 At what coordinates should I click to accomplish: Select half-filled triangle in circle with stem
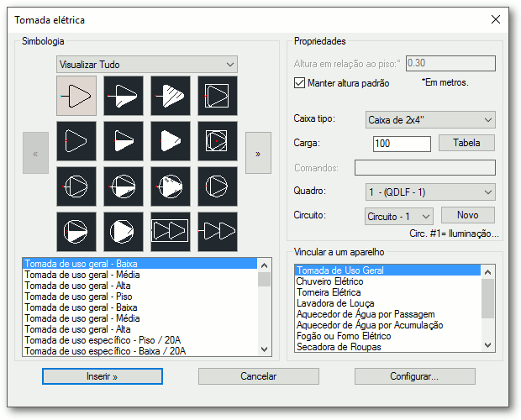[124, 186]
